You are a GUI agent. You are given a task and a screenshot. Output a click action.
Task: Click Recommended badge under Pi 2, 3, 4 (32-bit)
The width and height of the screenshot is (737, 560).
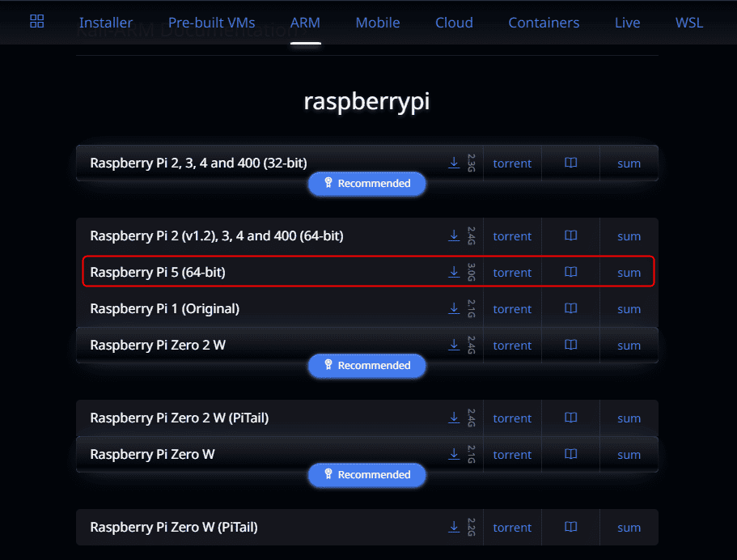point(367,184)
